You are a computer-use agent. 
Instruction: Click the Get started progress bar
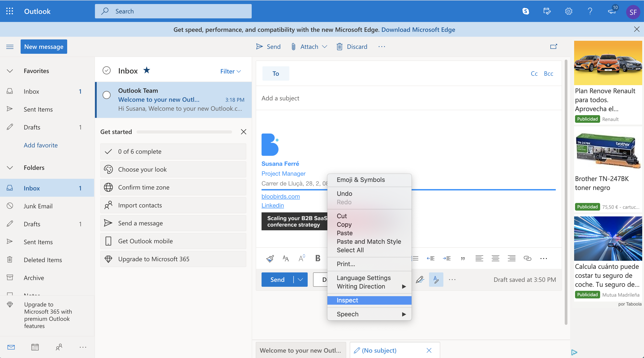184,132
